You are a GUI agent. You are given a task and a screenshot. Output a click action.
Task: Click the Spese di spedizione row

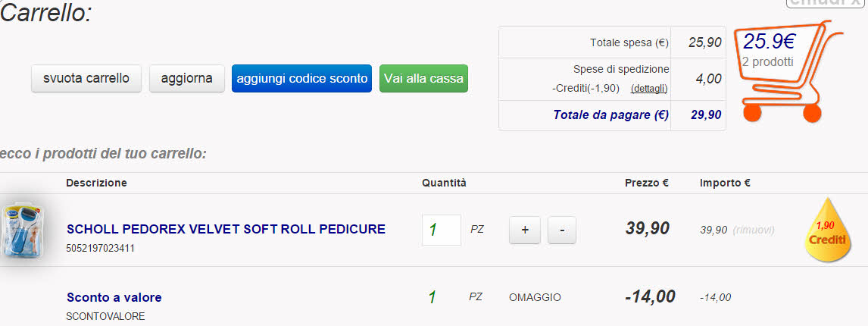tap(620, 69)
